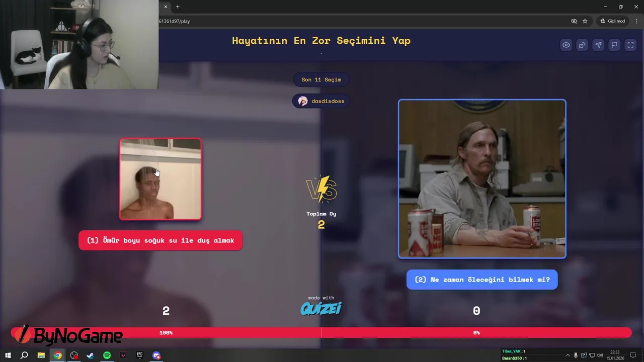Open Discord from taskbar

(156, 355)
